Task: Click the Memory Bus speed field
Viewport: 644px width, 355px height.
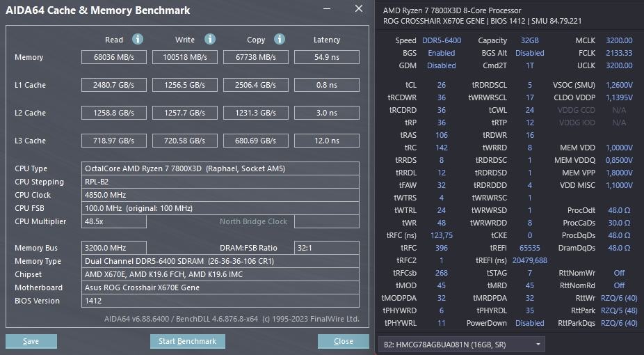Action: (114, 248)
